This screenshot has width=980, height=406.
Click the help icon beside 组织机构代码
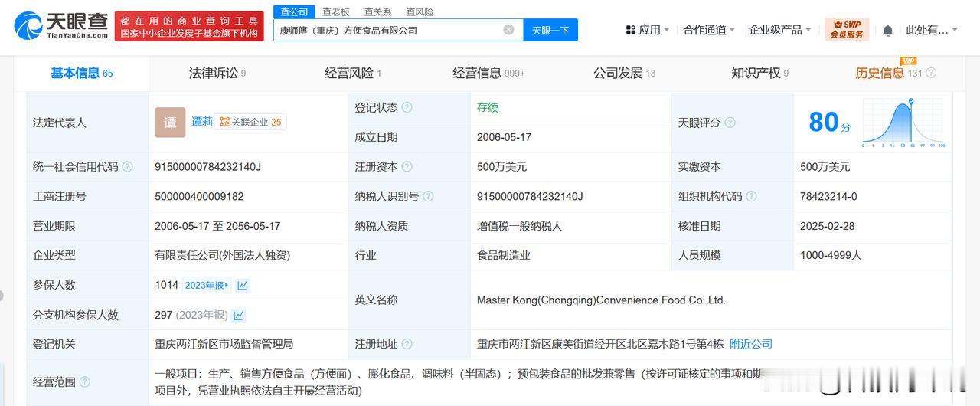pos(751,196)
